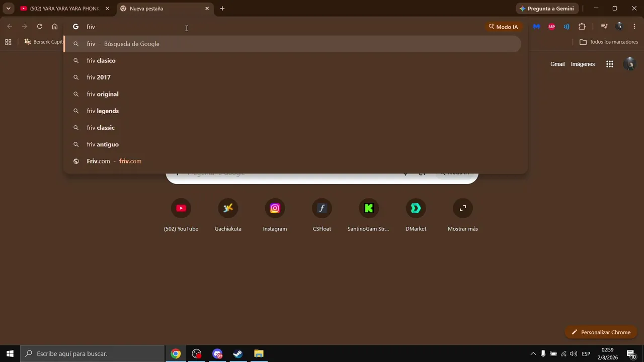Open the CSFloat shortcut tile
Image resolution: width=644 pixels, height=362 pixels.
pos(322,215)
